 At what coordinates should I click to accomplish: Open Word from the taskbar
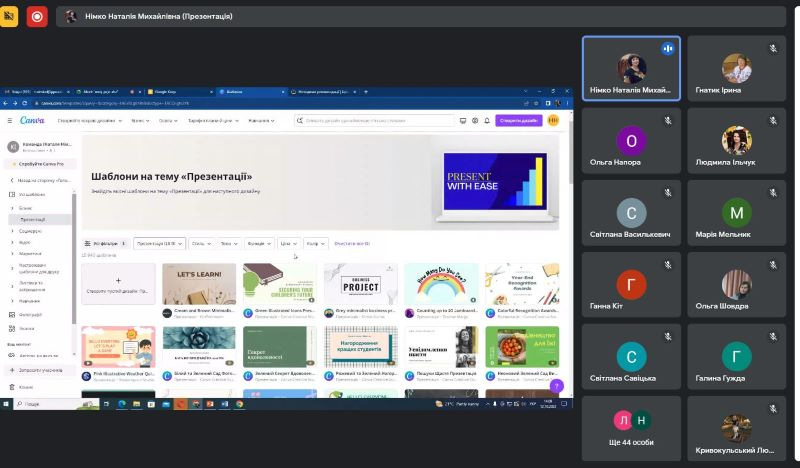(x=224, y=404)
